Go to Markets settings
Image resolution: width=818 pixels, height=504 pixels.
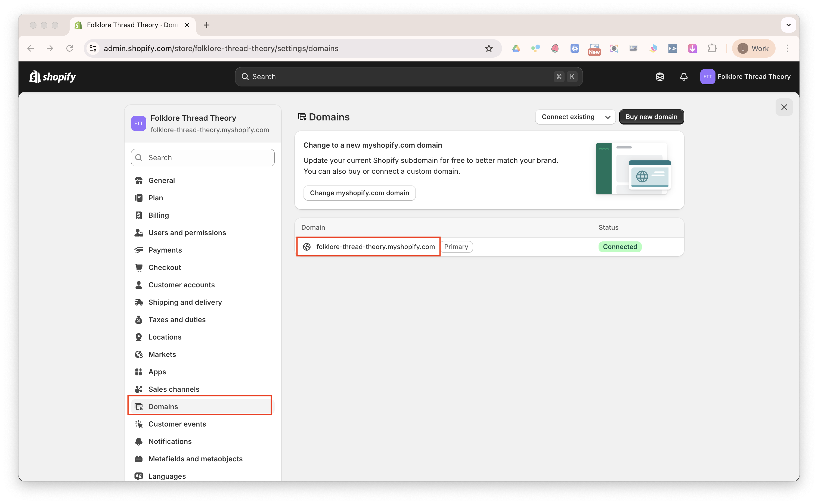tap(162, 354)
